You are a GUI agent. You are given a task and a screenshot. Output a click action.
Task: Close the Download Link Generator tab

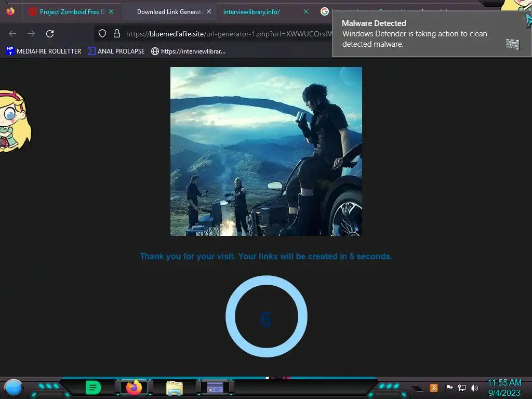coord(209,12)
